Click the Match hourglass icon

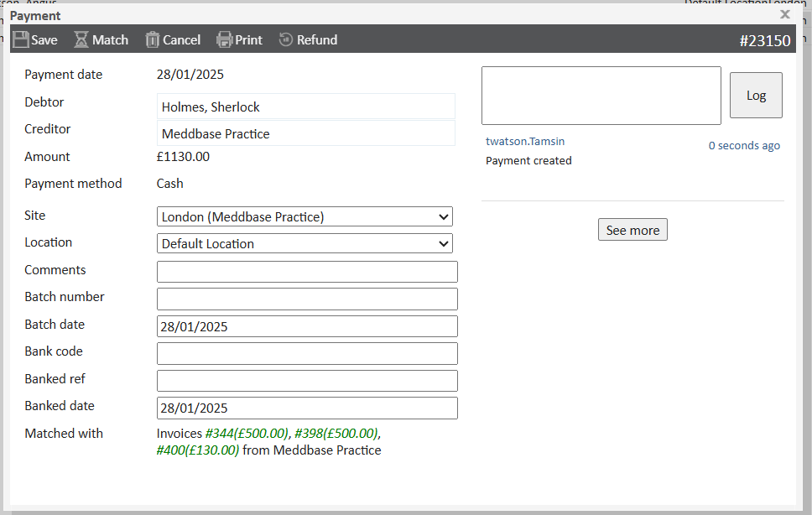pos(81,39)
